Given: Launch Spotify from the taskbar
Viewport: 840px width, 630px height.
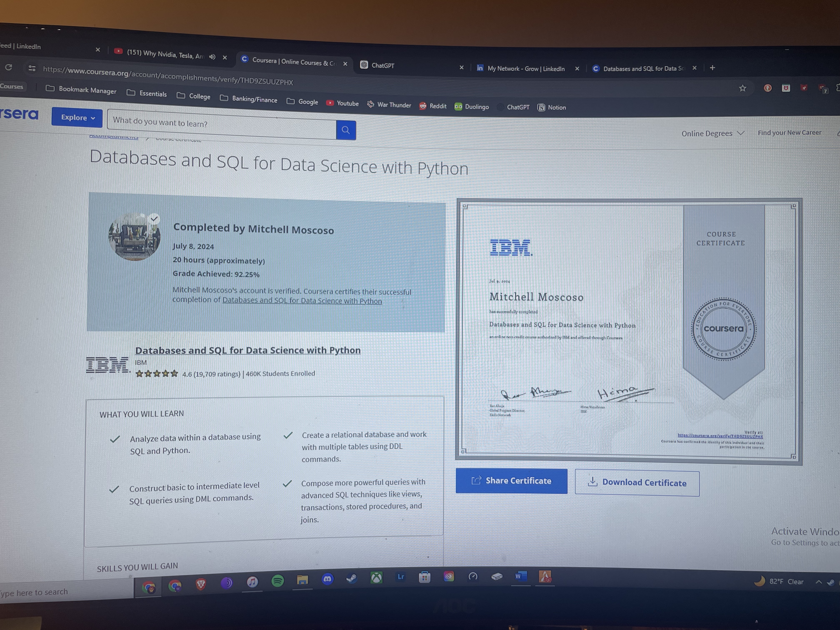Looking at the screenshot, I should click(277, 581).
